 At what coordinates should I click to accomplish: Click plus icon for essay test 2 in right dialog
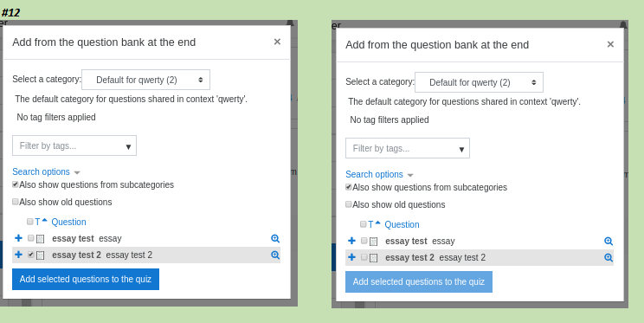tap(351, 257)
